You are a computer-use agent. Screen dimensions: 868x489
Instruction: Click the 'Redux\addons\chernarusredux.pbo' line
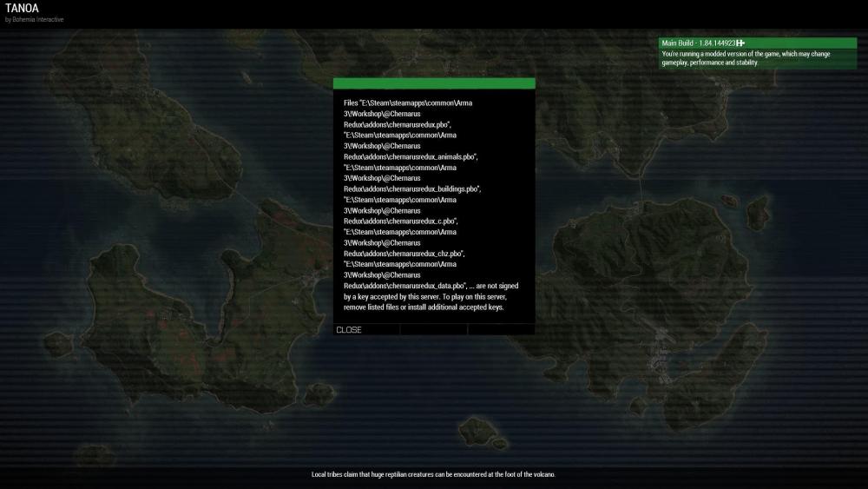pyautogui.click(x=398, y=124)
